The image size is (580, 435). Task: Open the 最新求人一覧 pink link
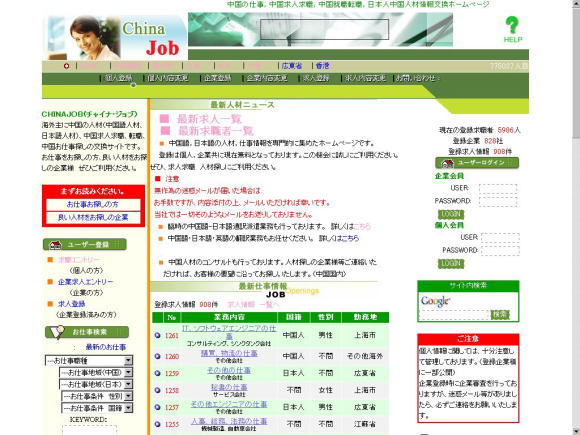pyautogui.click(x=209, y=119)
